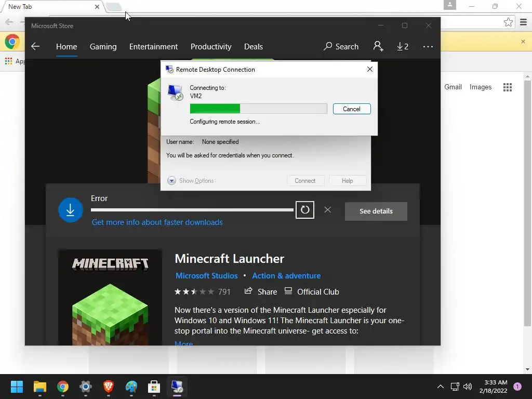Close the New Tab in Chrome

pyautogui.click(x=97, y=6)
